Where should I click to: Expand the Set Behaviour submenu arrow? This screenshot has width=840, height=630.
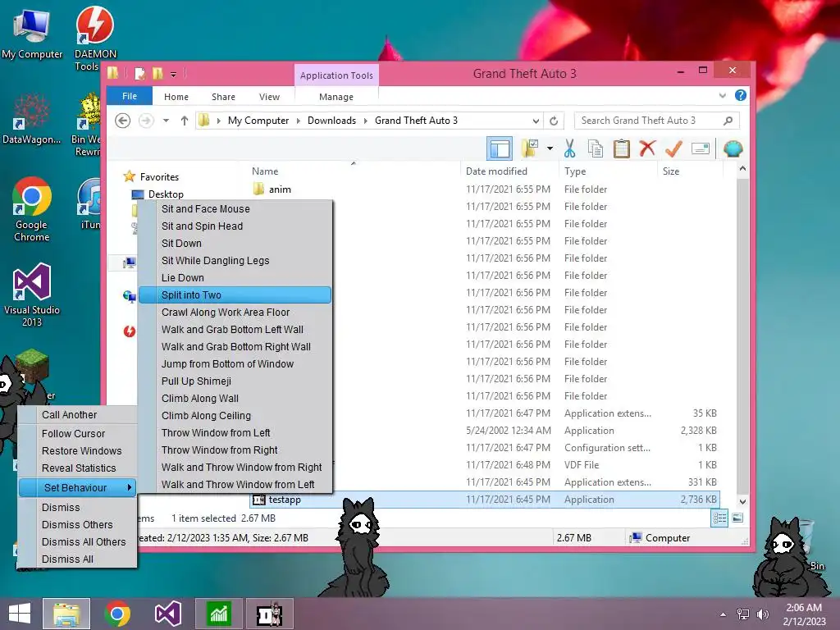click(x=129, y=487)
